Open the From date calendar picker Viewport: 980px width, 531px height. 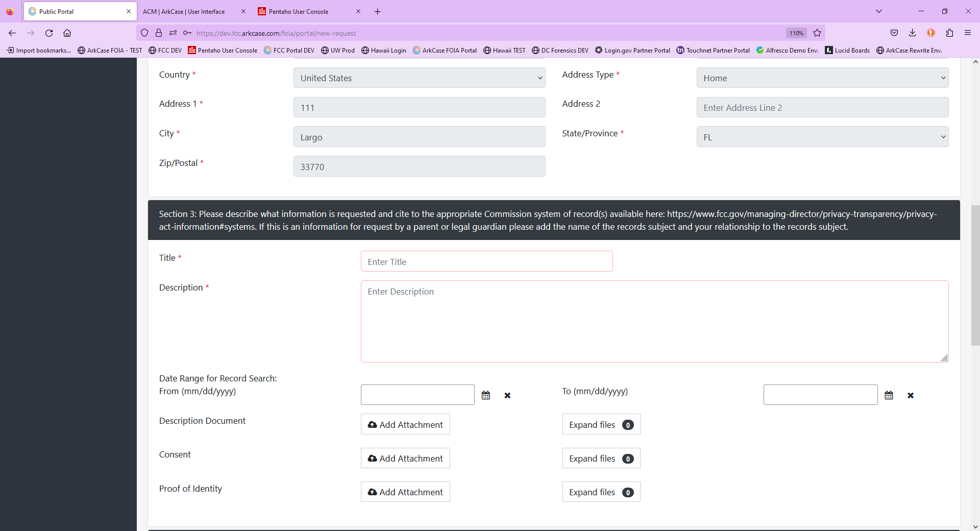tap(486, 395)
